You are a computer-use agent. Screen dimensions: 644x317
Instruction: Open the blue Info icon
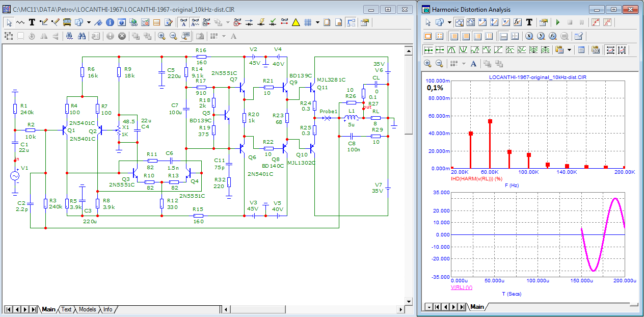(110, 22)
